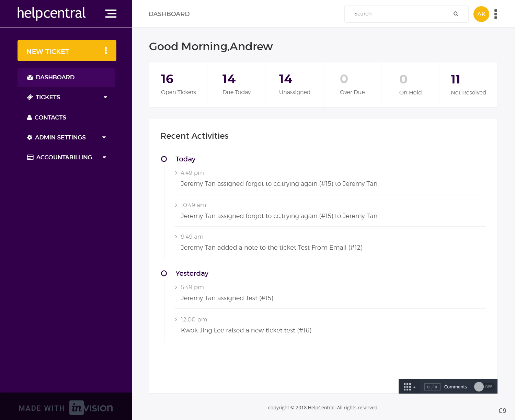This screenshot has height=420, width=515.
Task: Open Contacts from the sidebar
Action: click(50, 117)
